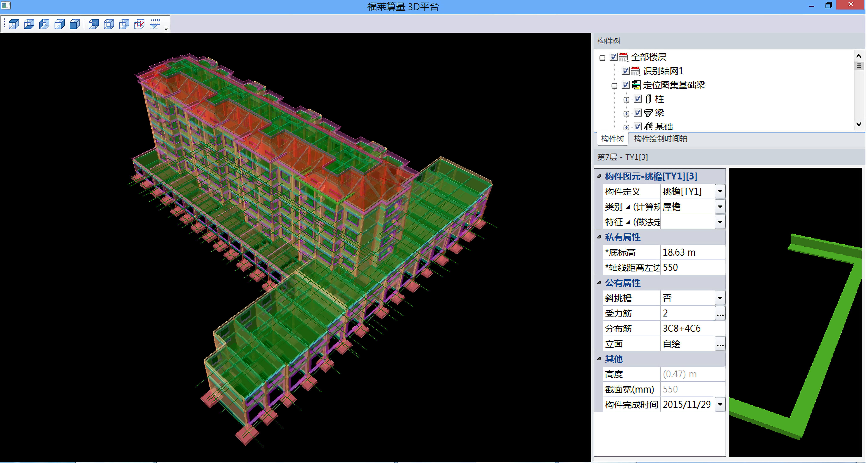Click the 基础 foundation icon

pos(648,127)
